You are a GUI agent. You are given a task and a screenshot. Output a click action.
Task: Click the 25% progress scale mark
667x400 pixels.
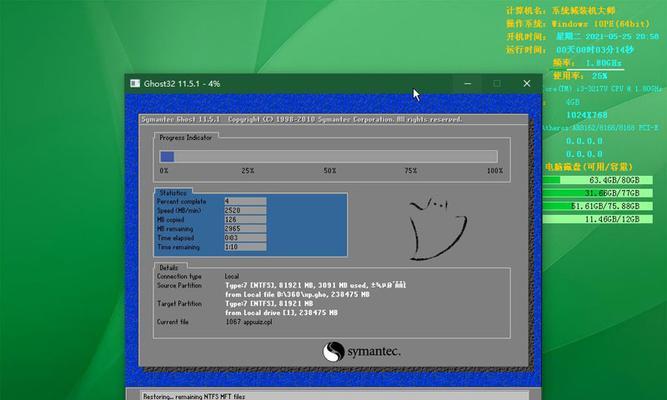[248, 171]
